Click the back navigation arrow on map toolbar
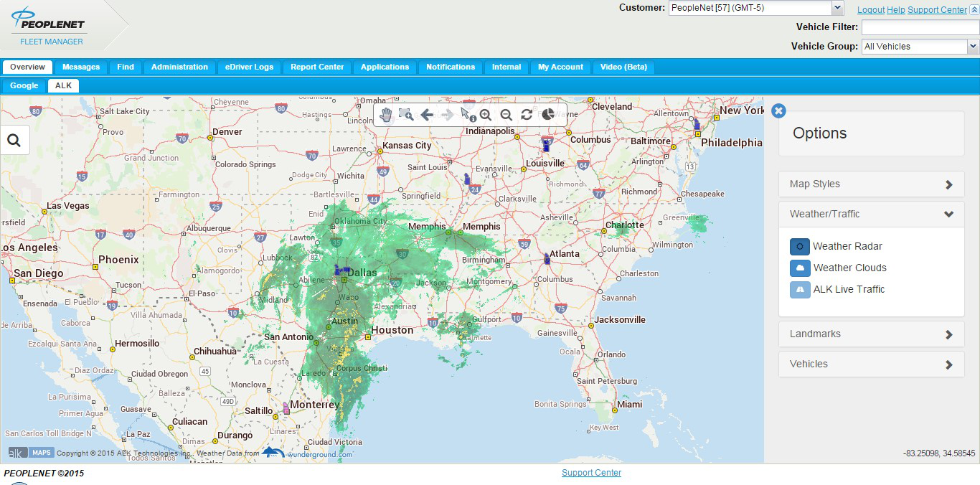980x485 pixels. point(427,114)
